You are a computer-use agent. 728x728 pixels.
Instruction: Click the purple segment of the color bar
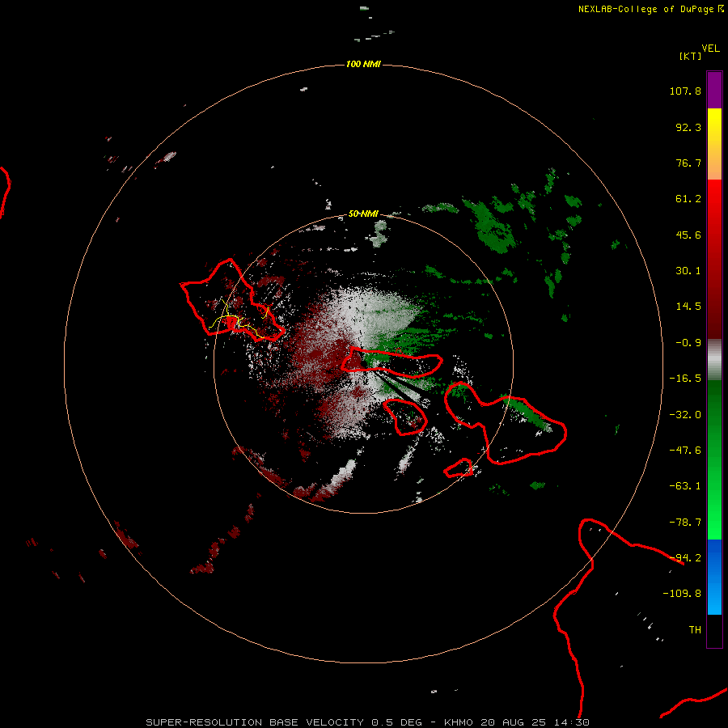[714, 90]
